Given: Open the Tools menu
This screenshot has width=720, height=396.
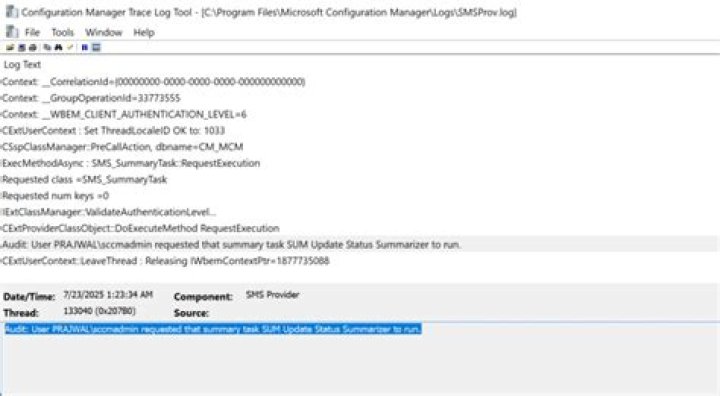Looking at the screenshot, I should (x=62, y=33).
